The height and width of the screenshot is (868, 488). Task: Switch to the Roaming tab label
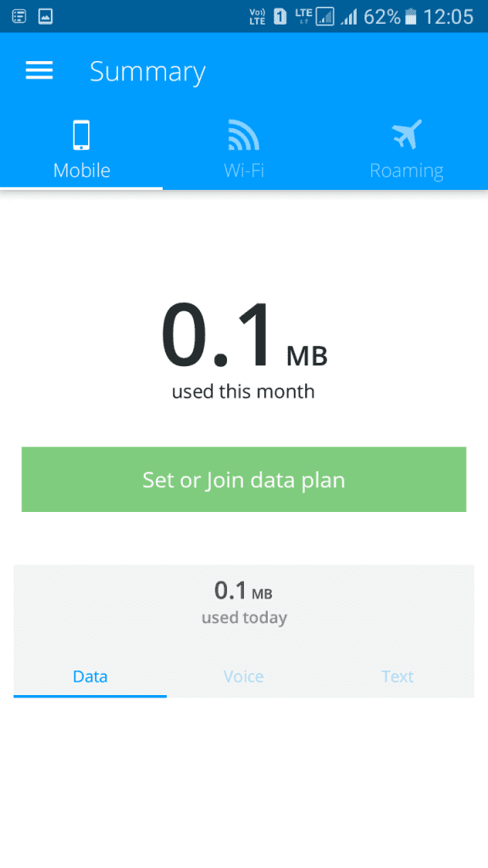click(x=407, y=170)
